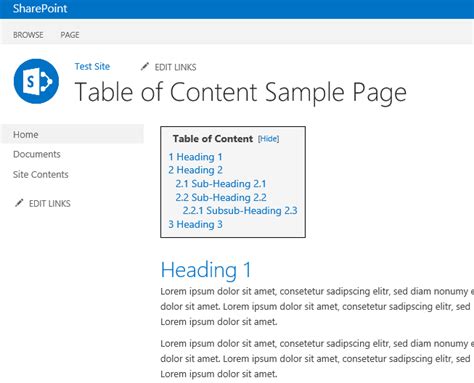The image size is (474, 383).
Task: Click the SharePoint brand text in top bar
Action: pos(40,8)
